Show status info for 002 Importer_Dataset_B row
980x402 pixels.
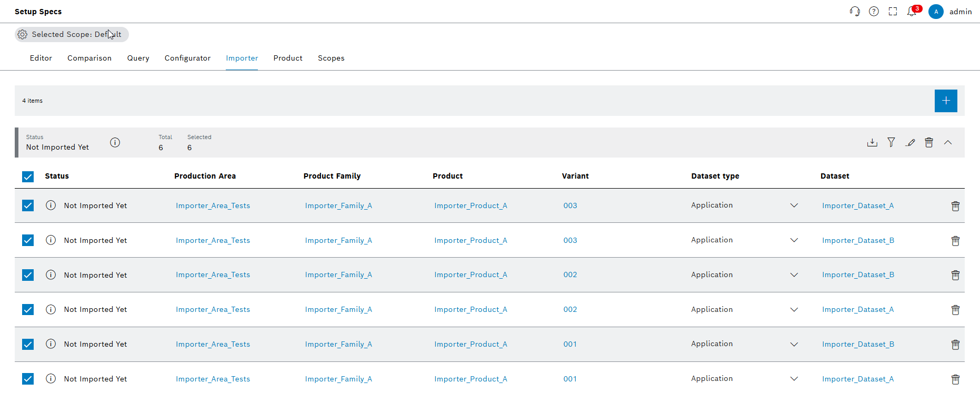coord(51,274)
